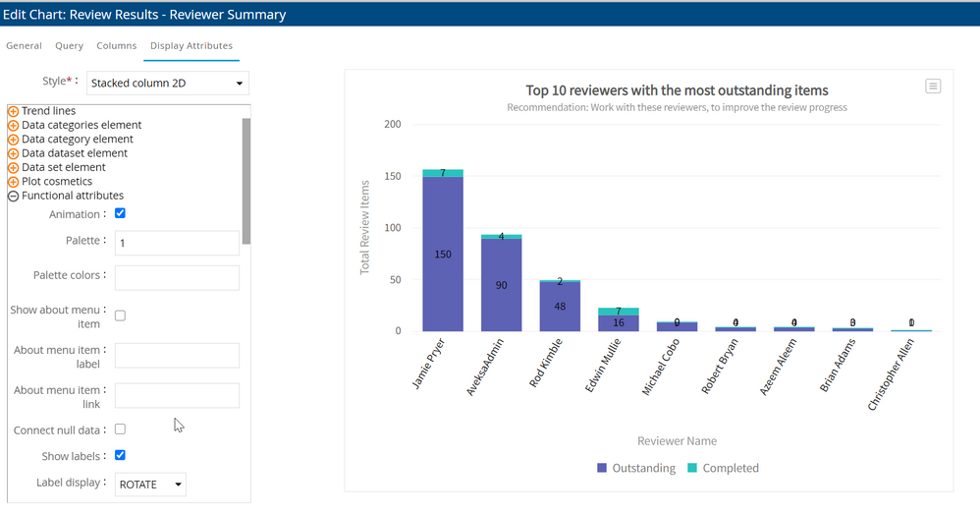Screen dimensions: 980x515
Task: Disable the Animation checkbox
Action: click(120, 213)
